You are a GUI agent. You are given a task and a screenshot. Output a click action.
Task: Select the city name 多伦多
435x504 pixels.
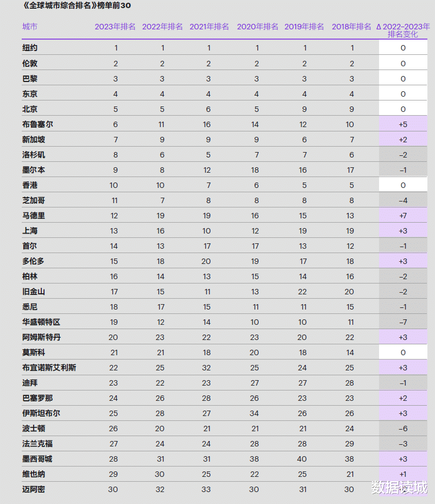pyautogui.click(x=34, y=261)
